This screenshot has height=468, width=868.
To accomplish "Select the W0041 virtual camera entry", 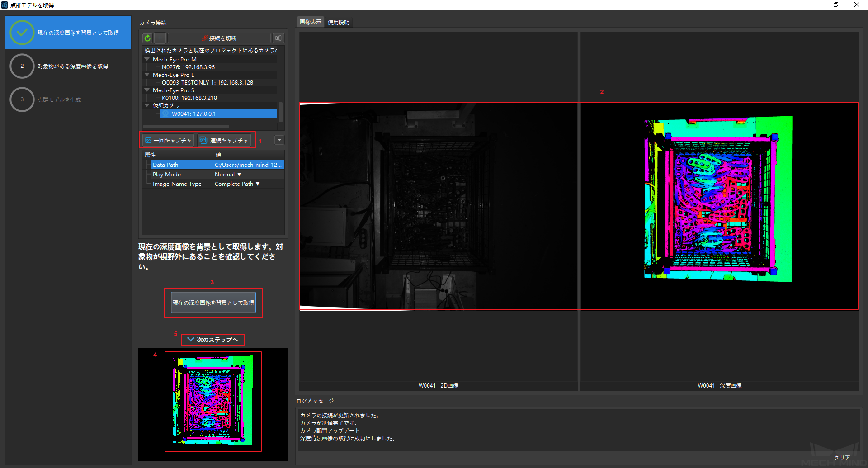I will coord(193,114).
